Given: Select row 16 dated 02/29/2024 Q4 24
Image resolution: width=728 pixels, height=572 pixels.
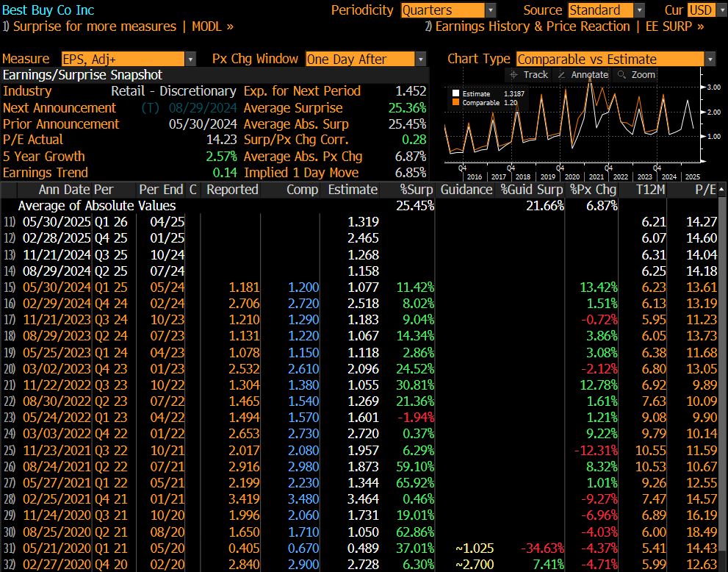Looking at the screenshot, I should 360,304.
